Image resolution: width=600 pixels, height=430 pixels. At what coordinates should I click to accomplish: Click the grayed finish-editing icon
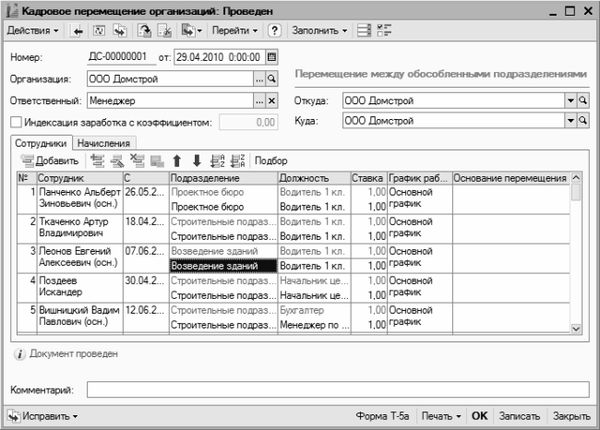pos(157,161)
